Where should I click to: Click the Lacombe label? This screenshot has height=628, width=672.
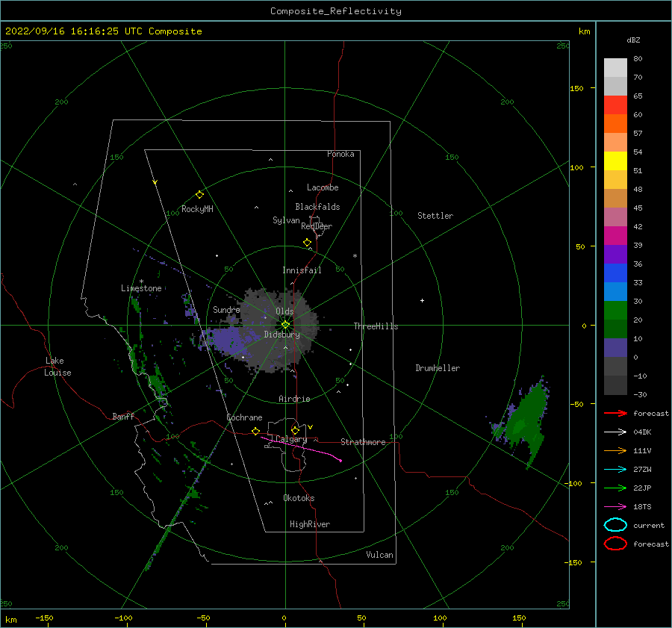click(323, 187)
